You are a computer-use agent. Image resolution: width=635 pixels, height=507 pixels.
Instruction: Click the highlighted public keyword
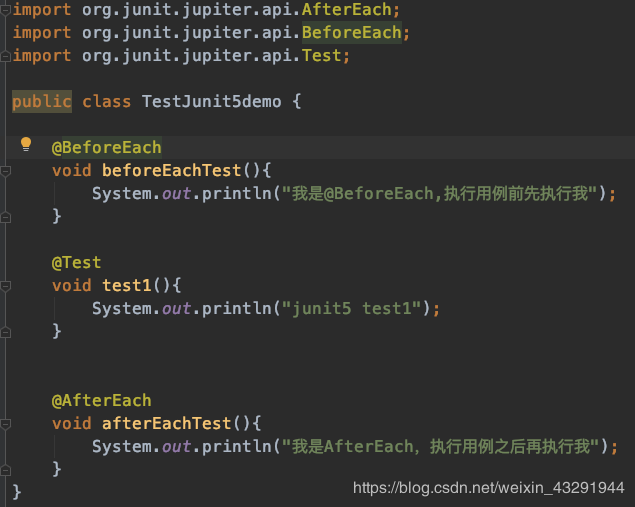(42, 102)
